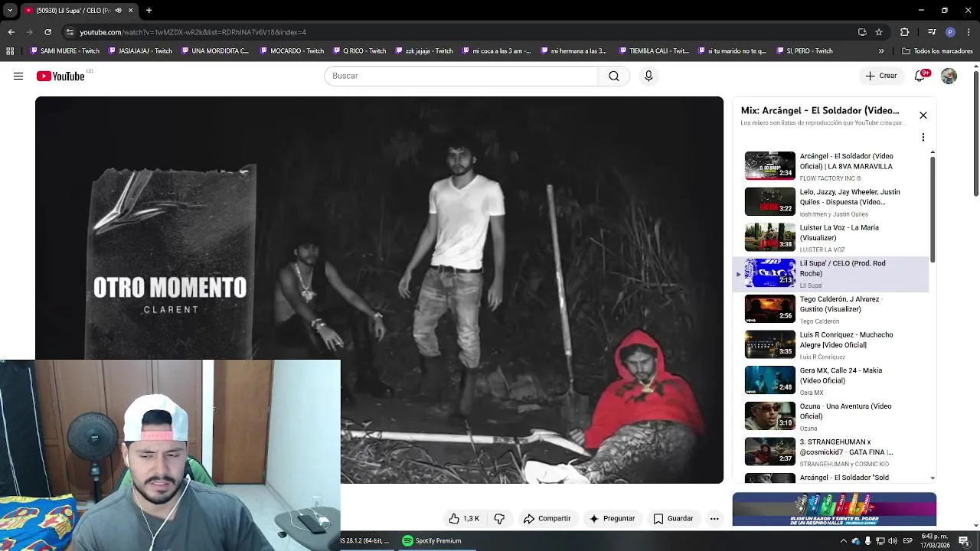This screenshot has height=551, width=980.
Task: Open the tab search dropdown arrow
Action: pos(10,11)
